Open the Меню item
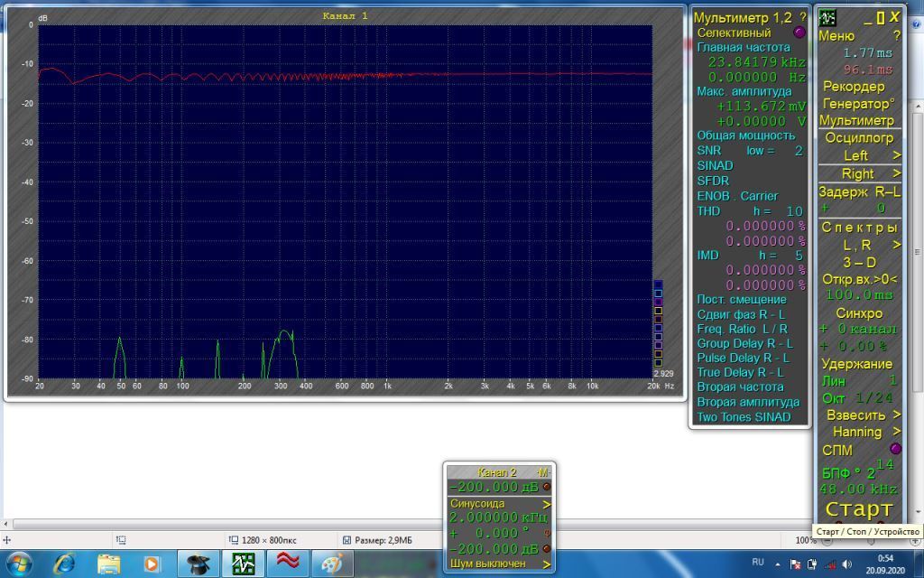This screenshot has width=924, height=578. (x=836, y=36)
